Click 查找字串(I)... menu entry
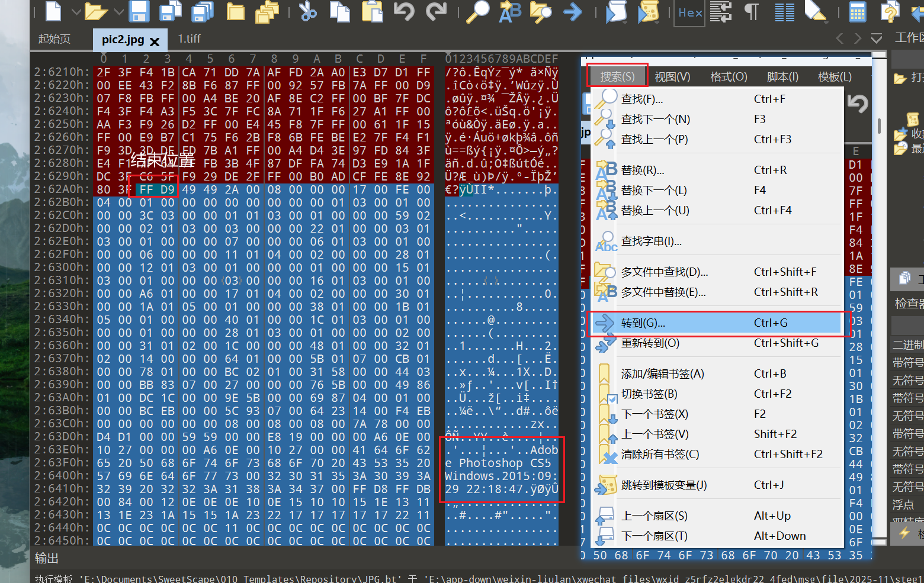The width and height of the screenshot is (924, 583). pyautogui.click(x=651, y=241)
